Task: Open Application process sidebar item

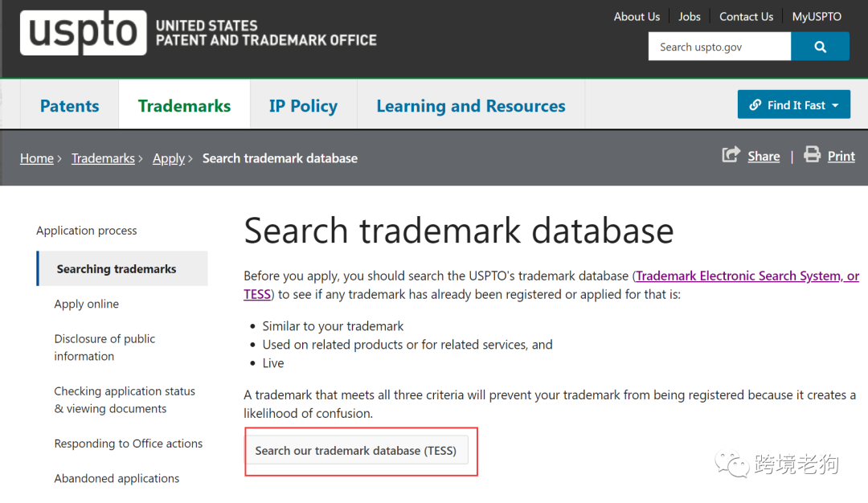Action: (x=86, y=230)
